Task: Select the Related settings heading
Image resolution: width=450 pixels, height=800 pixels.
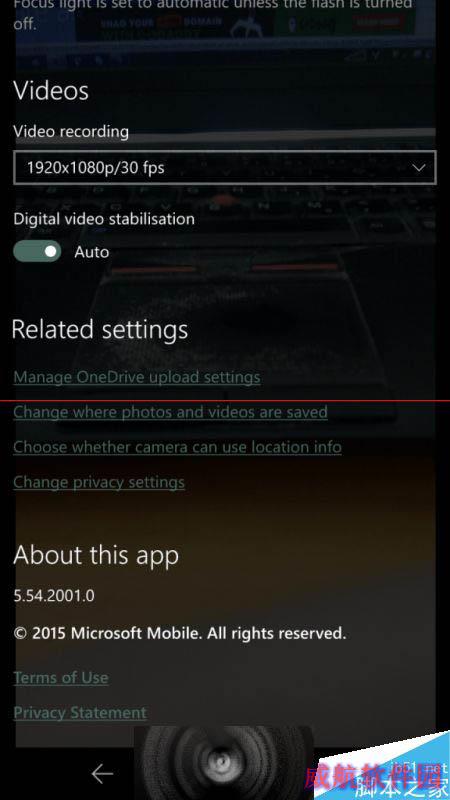Action: (100, 330)
